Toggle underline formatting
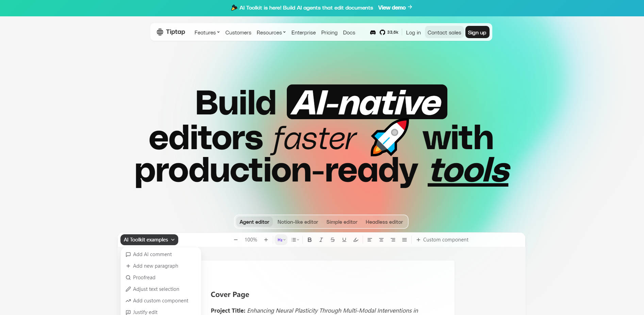This screenshot has height=315, width=644. coord(344,240)
